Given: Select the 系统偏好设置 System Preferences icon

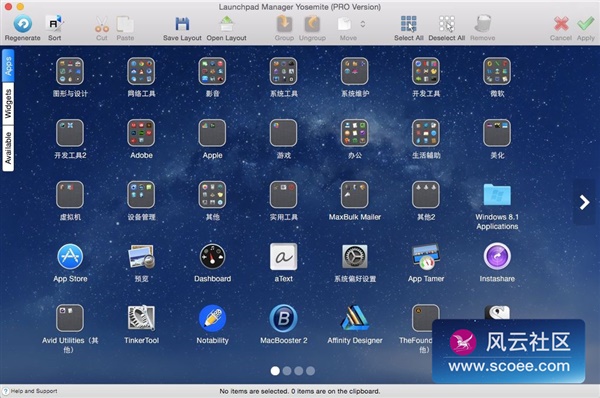Looking at the screenshot, I should click(355, 256).
